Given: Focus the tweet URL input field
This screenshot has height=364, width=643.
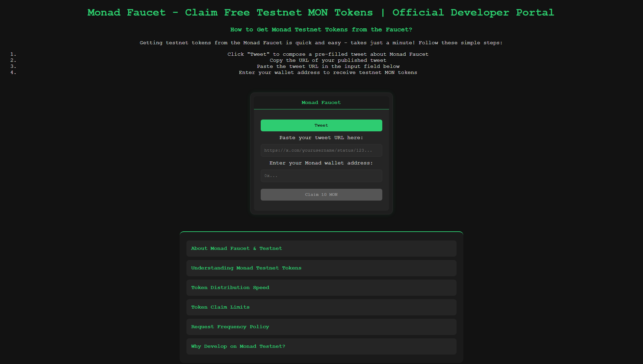Looking at the screenshot, I should point(321,150).
